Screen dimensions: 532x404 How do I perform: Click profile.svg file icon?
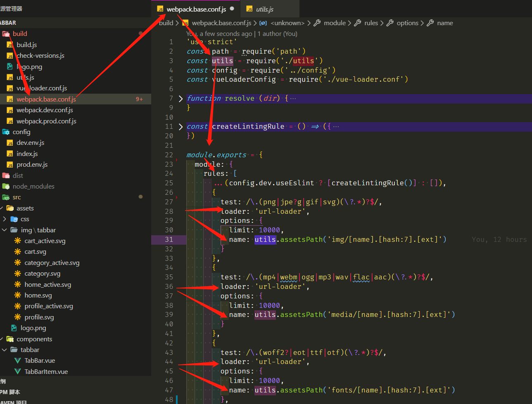18,317
